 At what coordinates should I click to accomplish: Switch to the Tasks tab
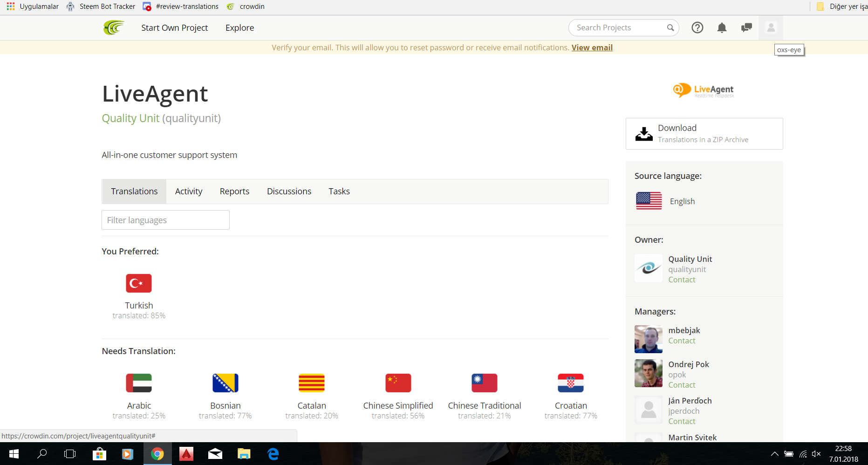pyautogui.click(x=339, y=191)
